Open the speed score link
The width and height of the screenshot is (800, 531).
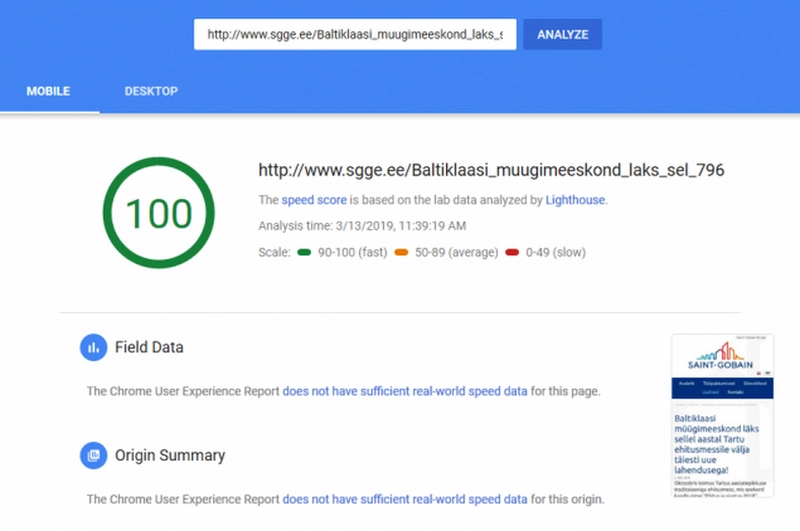click(x=314, y=200)
